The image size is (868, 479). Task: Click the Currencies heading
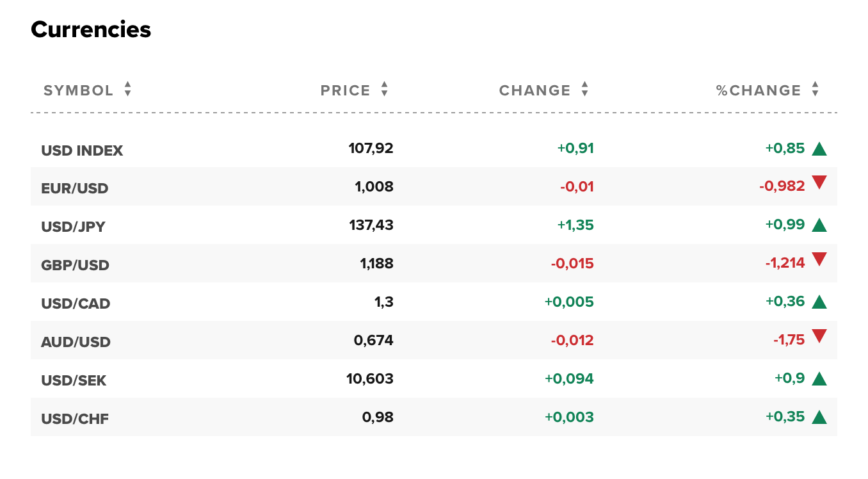tap(90, 29)
